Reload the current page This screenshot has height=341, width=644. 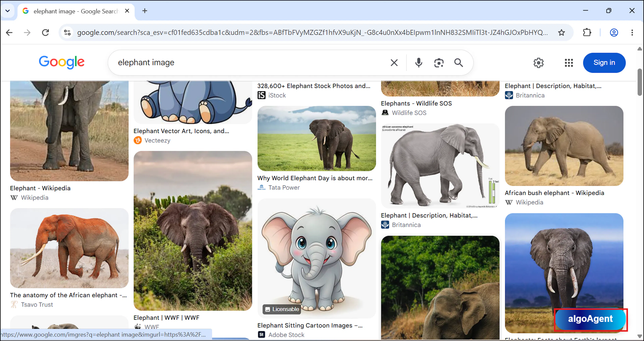coord(45,33)
